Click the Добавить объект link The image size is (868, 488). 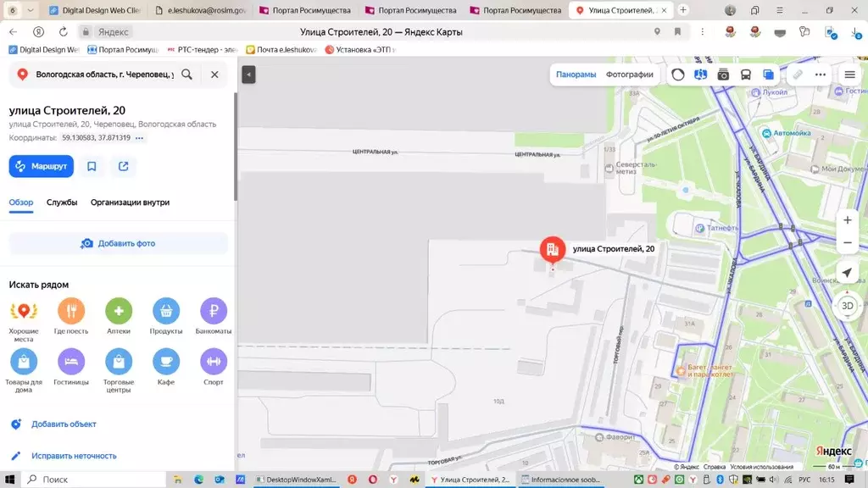click(x=64, y=424)
